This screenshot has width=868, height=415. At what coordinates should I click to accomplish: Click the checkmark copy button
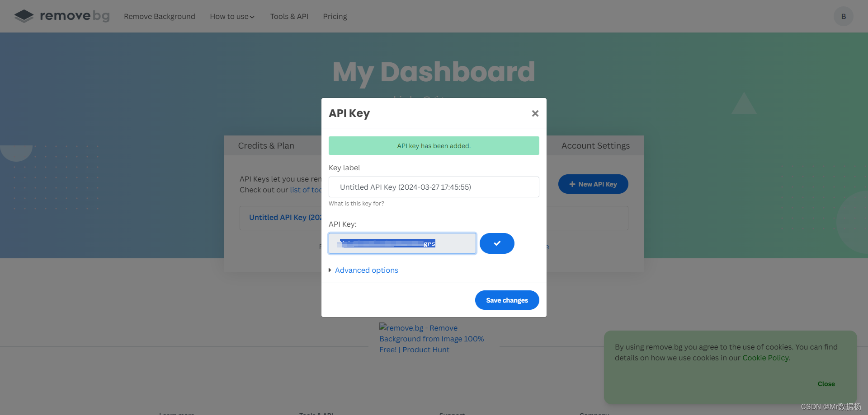click(497, 243)
